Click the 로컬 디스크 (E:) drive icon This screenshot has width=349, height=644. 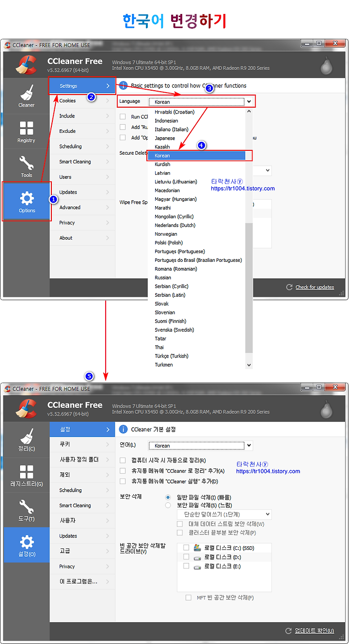point(197,566)
